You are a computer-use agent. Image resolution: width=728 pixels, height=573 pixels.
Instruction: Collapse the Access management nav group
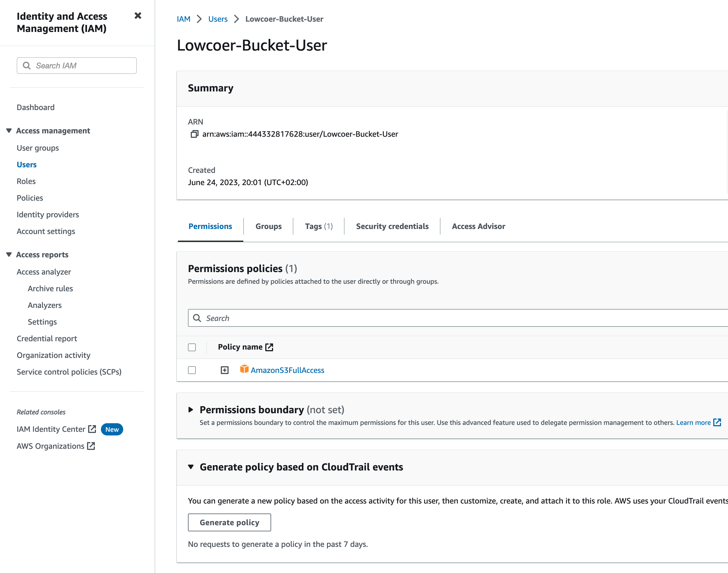pos(9,131)
